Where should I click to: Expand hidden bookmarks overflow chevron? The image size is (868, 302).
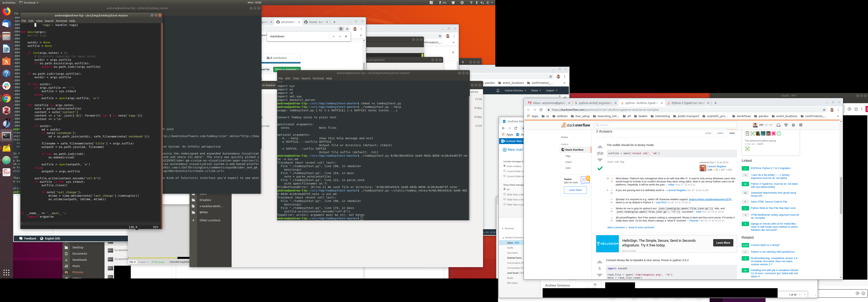838,116
